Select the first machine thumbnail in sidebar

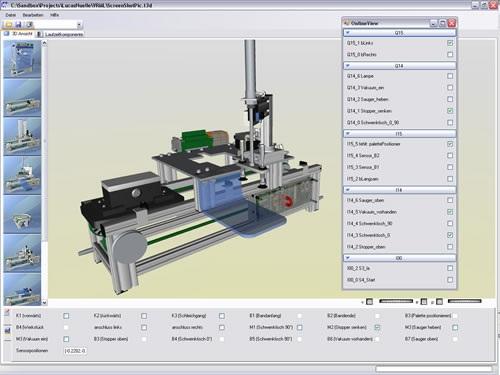pyautogui.click(x=22, y=59)
